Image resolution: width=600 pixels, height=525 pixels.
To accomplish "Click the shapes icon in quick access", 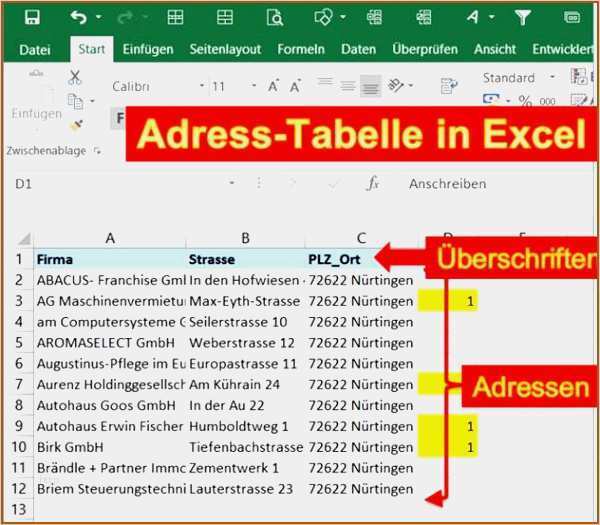I will click(x=324, y=17).
